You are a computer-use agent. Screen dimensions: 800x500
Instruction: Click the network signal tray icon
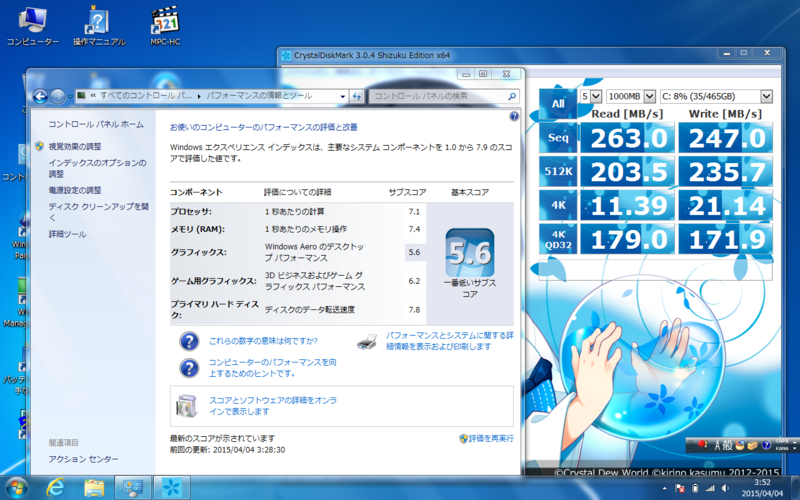click(x=710, y=489)
